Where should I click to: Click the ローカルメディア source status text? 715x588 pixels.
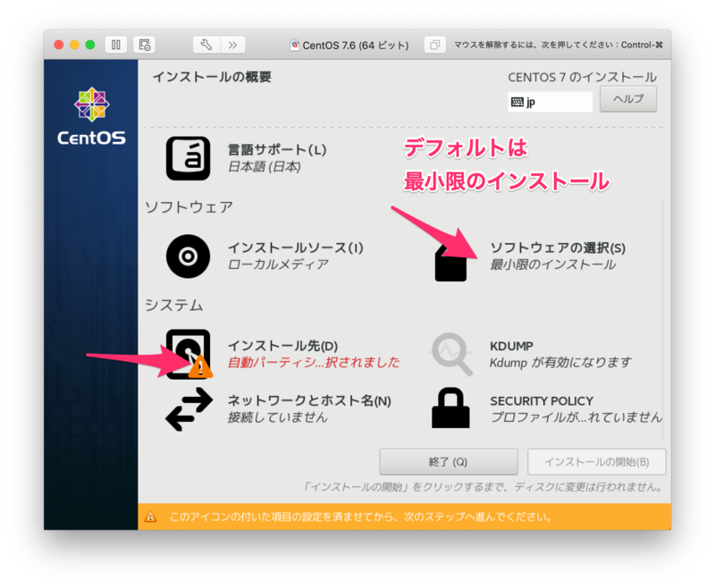tap(278, 265)
